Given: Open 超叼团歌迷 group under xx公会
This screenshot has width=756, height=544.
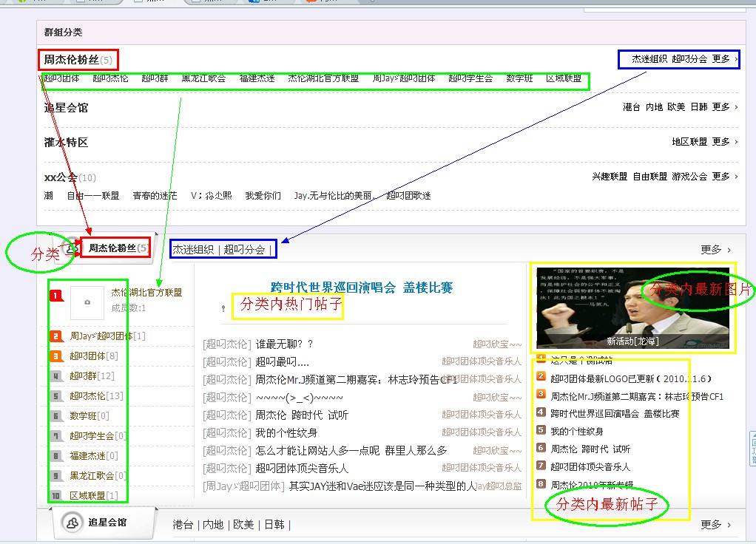Looking at the screenshot, I should click(x=408, y=196).
